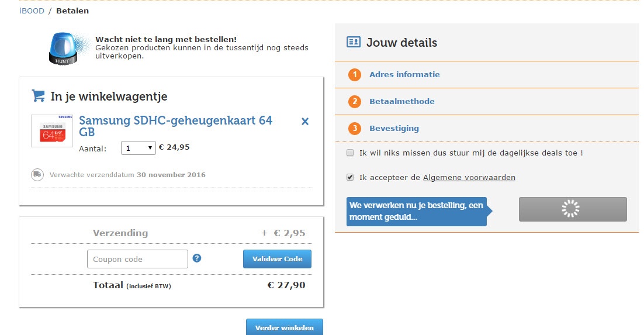Click the shopping cart icon
644x335 pixels.
point(39,95)
